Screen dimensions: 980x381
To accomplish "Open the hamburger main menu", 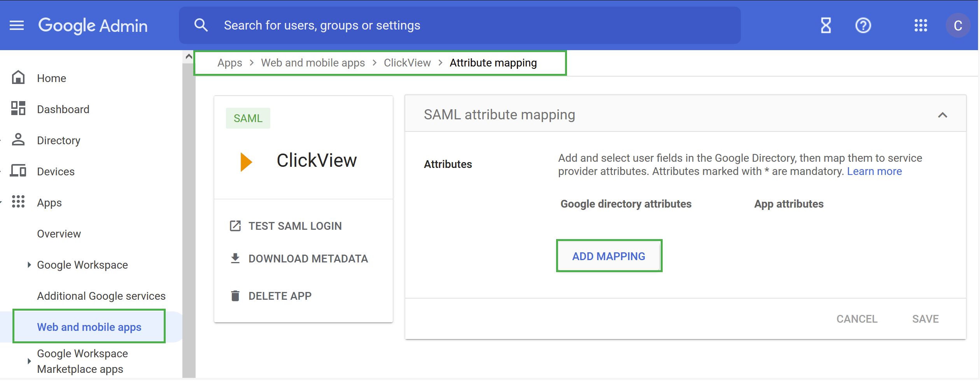I will tap(17, 26).
